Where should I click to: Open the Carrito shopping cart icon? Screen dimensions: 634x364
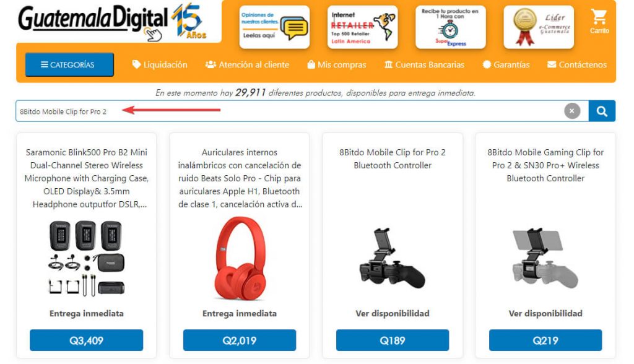pyautogui.click(x=599, y=22)
